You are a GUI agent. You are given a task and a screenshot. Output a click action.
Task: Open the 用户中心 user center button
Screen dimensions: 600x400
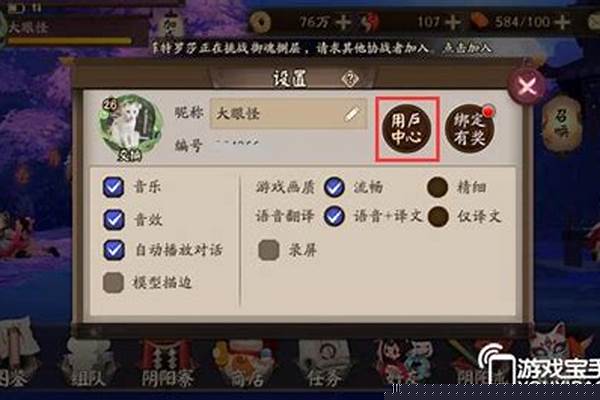coord(407,128)
